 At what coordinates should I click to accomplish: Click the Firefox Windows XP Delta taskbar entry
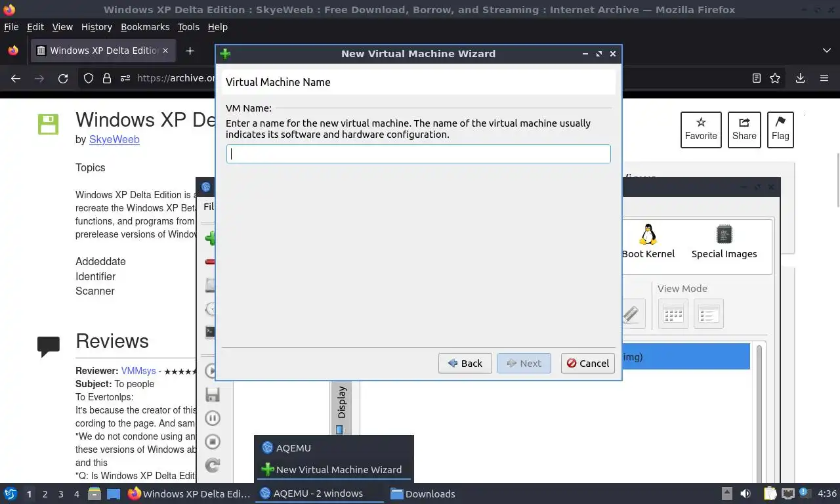pos(190,493)
